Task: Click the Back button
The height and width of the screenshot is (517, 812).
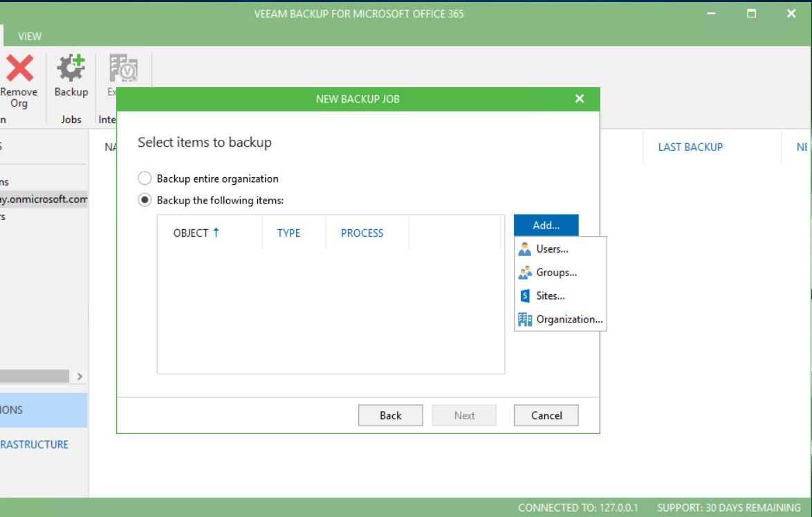Action: (x=391, y=415)
